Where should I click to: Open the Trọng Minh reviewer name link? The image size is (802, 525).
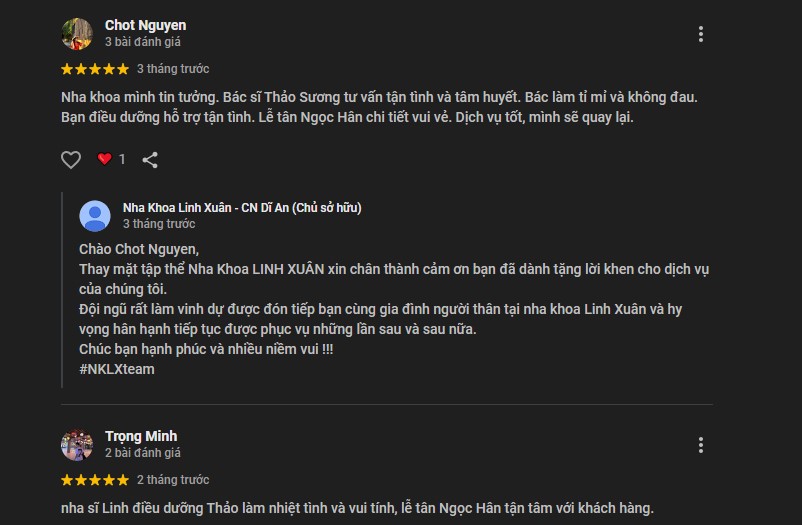tap(141, 436)
